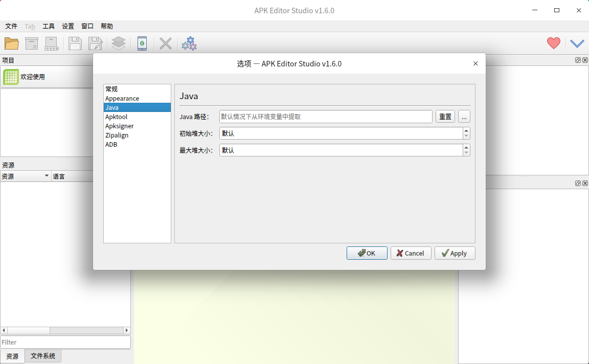Image resolution: width=589 pixels, height=364 pixels.
Task: Select Appearance in options list
Action: click(x=122, y=98)
